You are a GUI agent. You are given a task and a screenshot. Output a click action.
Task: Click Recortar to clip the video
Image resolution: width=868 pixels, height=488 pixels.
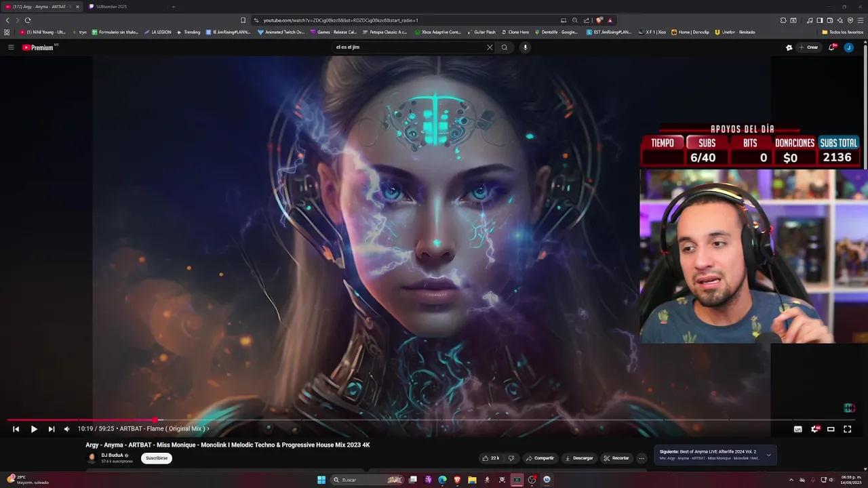(616, 458)
